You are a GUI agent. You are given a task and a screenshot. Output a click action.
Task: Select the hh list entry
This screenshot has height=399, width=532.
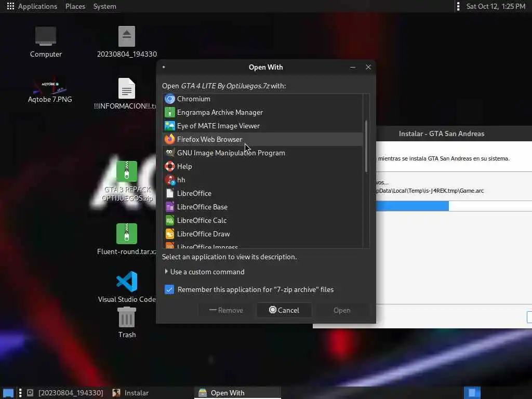[x=262, y=180]
